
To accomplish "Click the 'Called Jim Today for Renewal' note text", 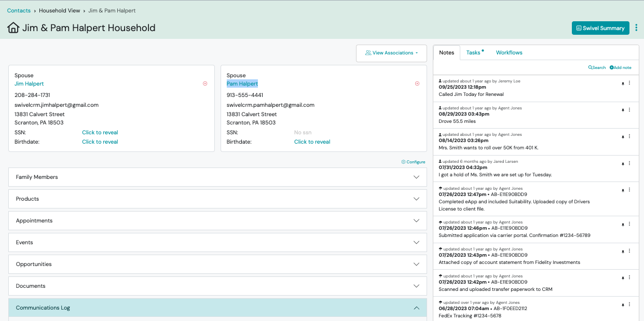I will (x=471, y=94).
